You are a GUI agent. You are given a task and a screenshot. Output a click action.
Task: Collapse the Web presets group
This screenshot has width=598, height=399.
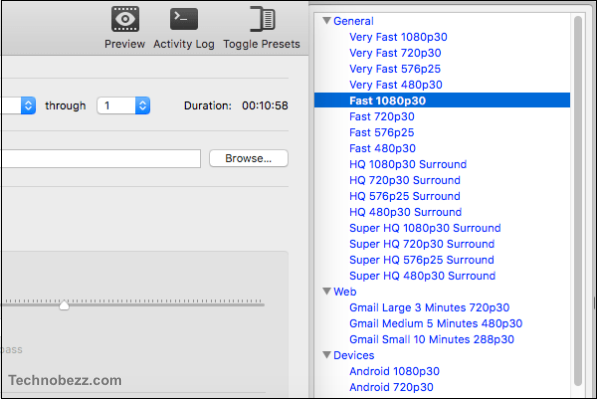click(327, 291)
